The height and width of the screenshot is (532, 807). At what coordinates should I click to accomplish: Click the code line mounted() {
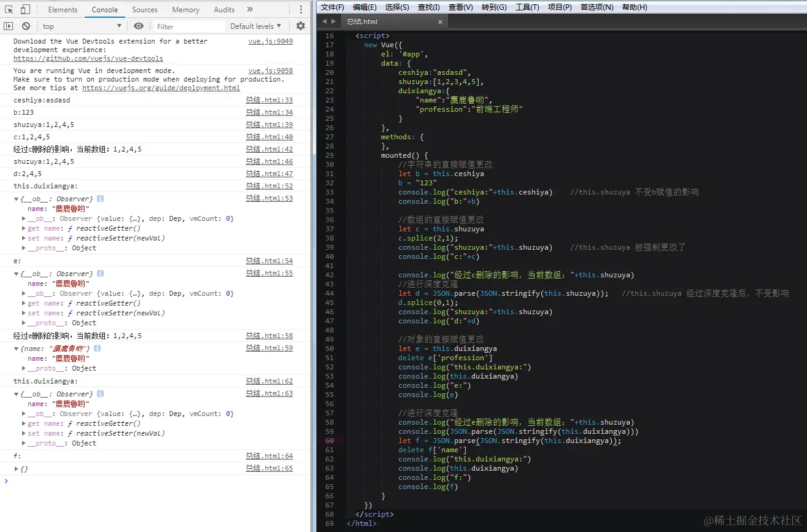click(x=404, y=155)
